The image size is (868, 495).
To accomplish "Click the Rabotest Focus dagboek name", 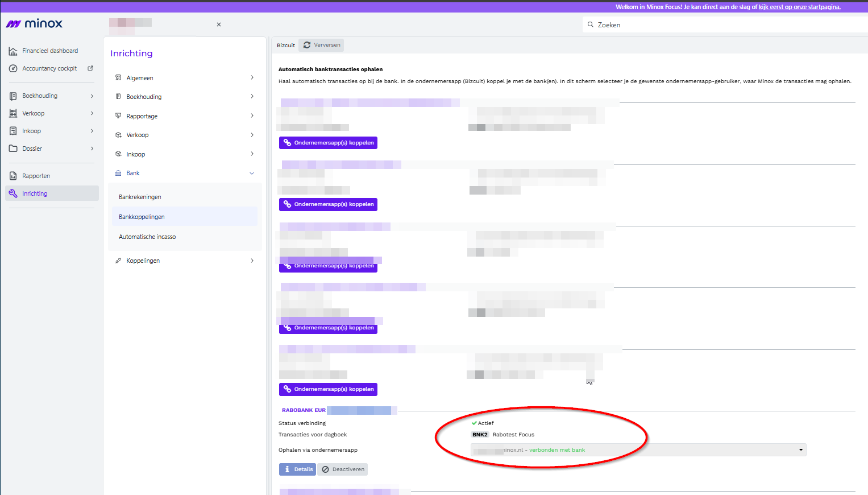I will [x=513, y=435].
